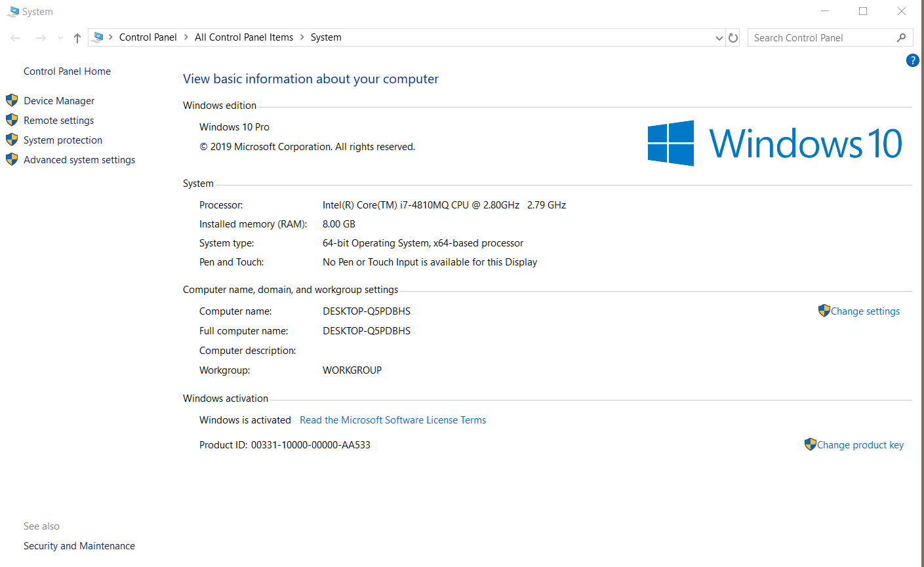Image resolution: width=924 pixels, height=567 pixels.
Task: Expand the chevron before Control Panel breadcrumb
Action: (111, 37)
